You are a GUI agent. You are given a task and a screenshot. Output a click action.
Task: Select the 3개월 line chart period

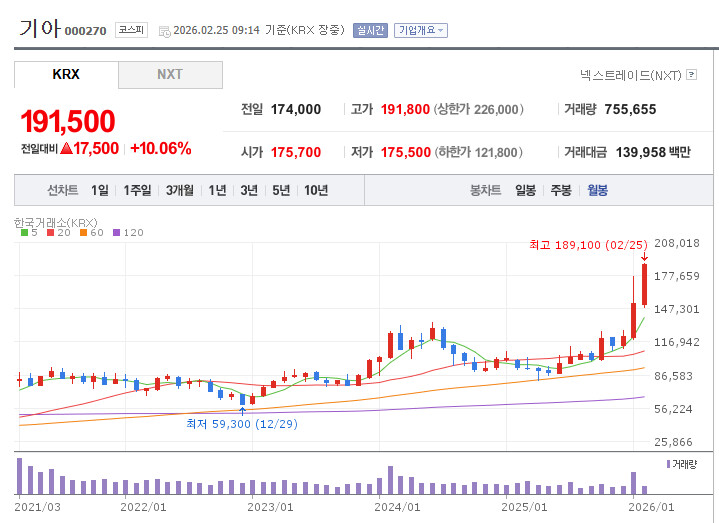pos(180,190)
